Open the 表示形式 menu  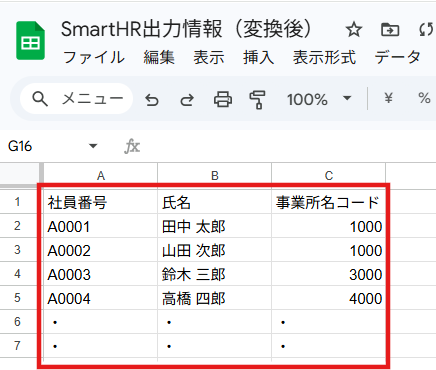click(x=324, y=57)
